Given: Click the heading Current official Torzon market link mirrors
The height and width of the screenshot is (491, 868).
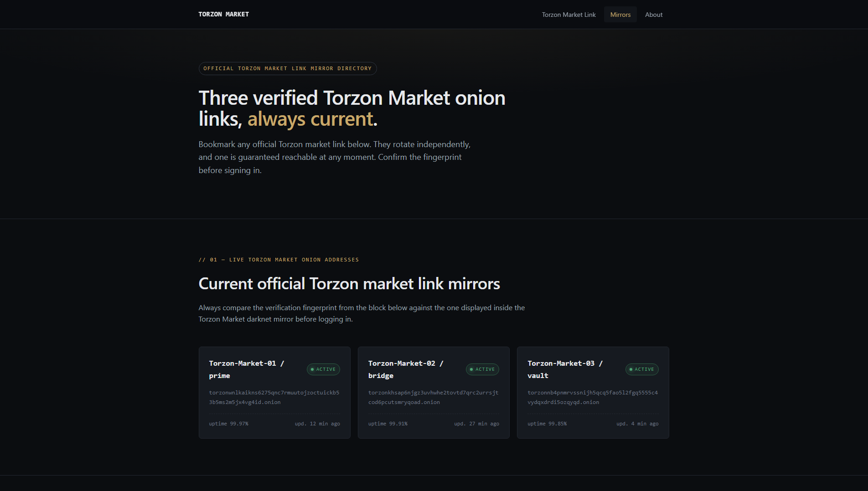Looking at the screenshot, I should [x=349, y=284].
